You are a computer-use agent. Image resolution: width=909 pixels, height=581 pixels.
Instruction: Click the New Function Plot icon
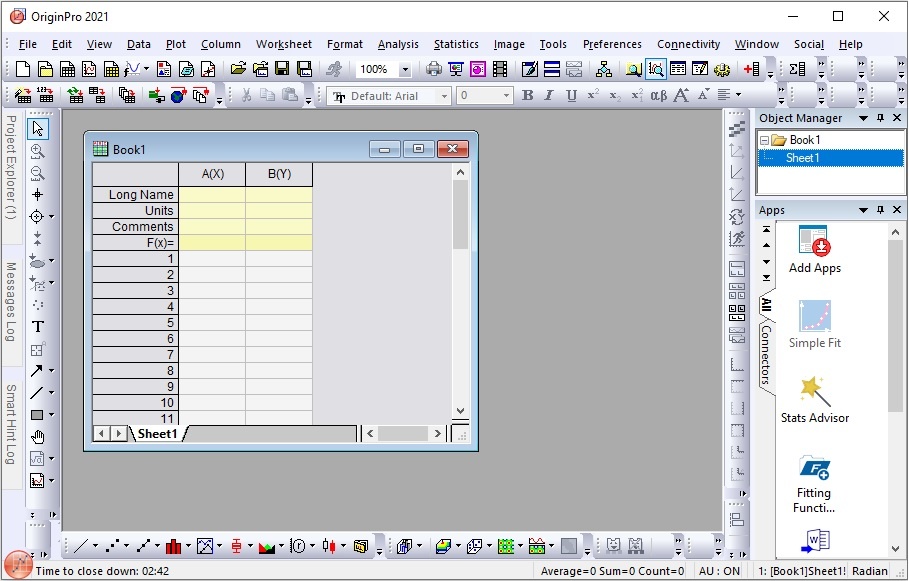point(132,70)
